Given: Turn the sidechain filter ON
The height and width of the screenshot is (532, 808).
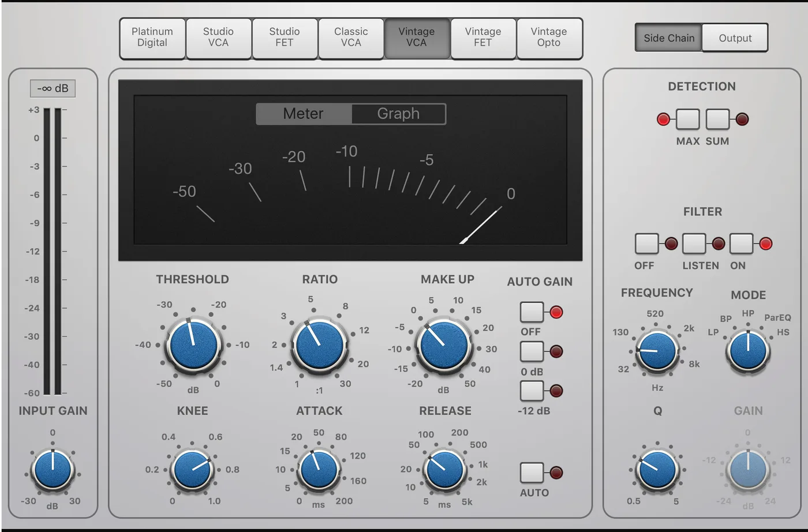Looking at the screenshot, I should coord(741,243).
